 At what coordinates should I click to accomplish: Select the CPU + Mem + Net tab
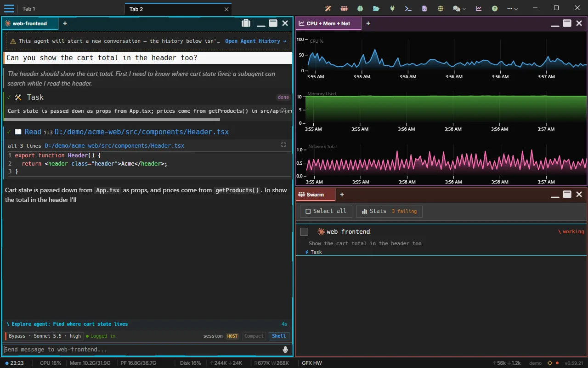tap(328, 23)
